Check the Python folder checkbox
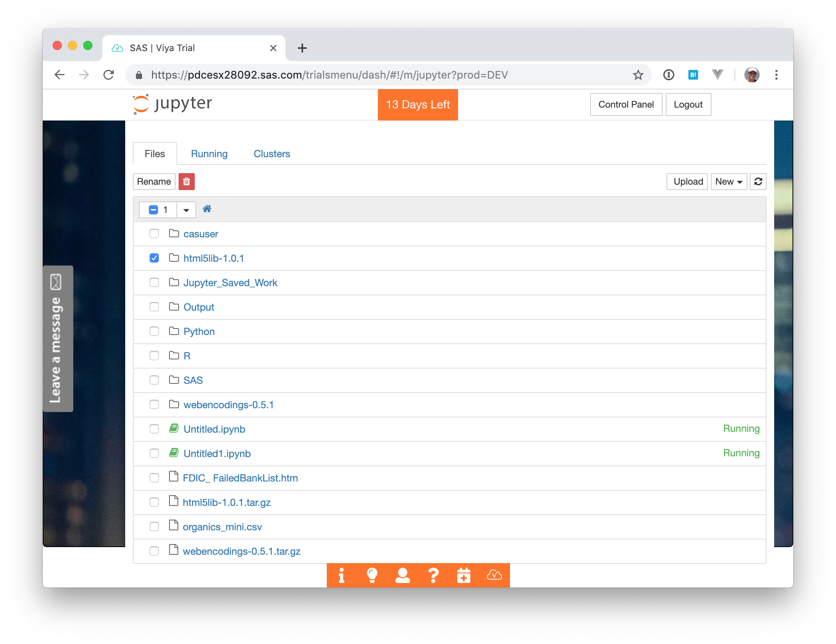This screenshot has width=836, height=644. (154, 331)
